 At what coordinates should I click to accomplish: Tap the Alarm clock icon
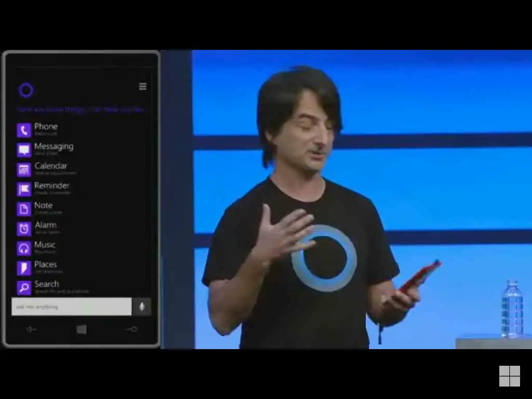(x=24, y=229)
